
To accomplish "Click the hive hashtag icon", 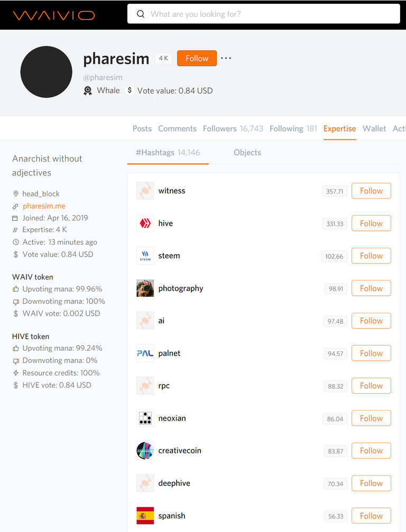I will point(145,223).
